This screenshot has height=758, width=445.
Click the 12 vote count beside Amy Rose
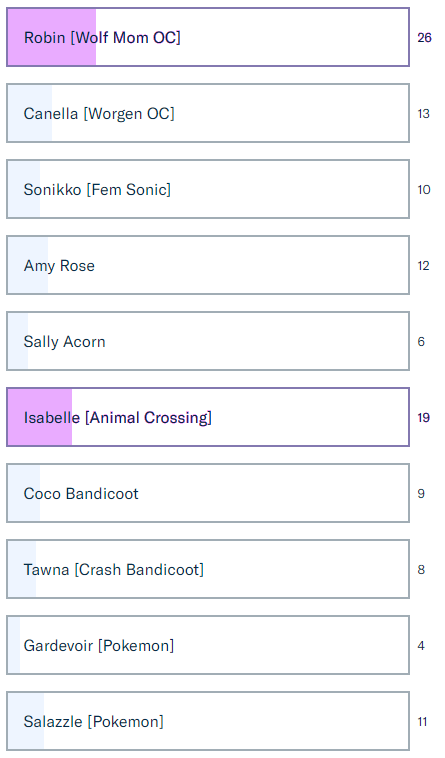click(423, 265)
